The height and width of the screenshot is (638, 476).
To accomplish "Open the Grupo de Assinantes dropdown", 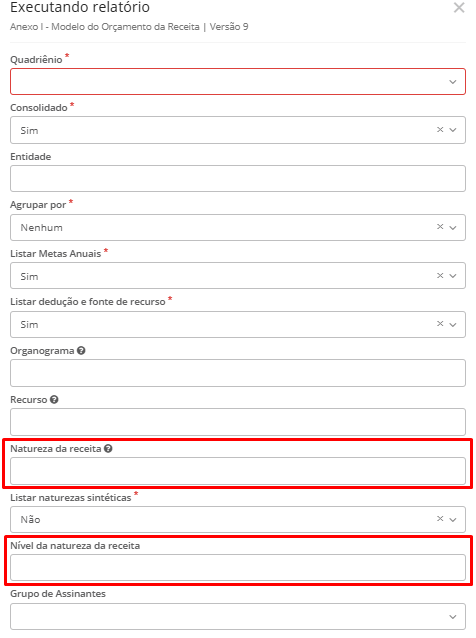I will pyautogui.click(x=238, y=616).
